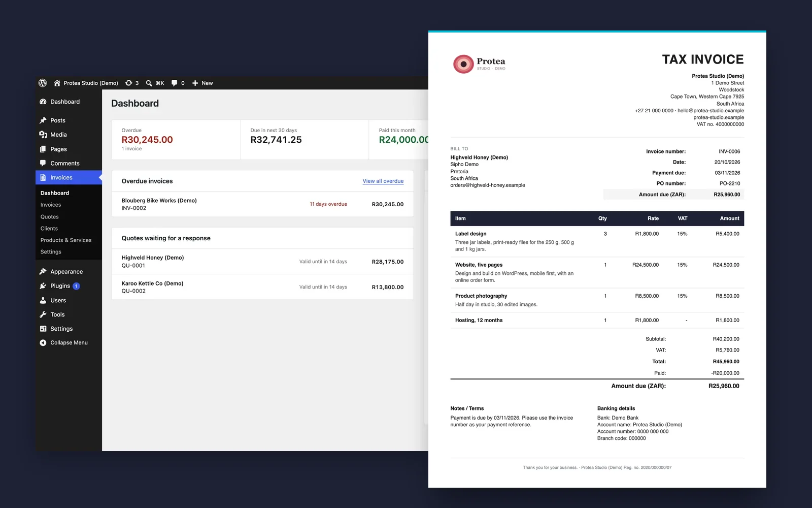The width and height of the screenshot is (812, 508).
Task: Open the Pages menu item
Action: point(69,149)
